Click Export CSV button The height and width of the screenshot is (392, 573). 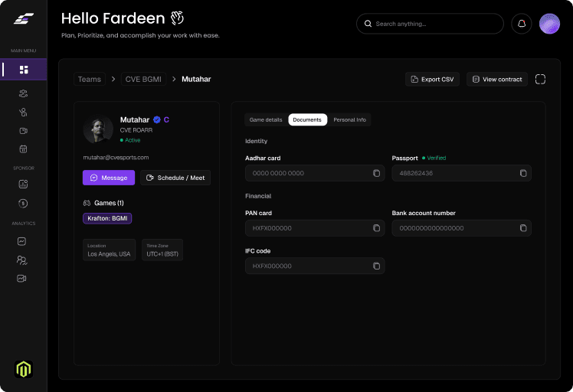[432, 80]
